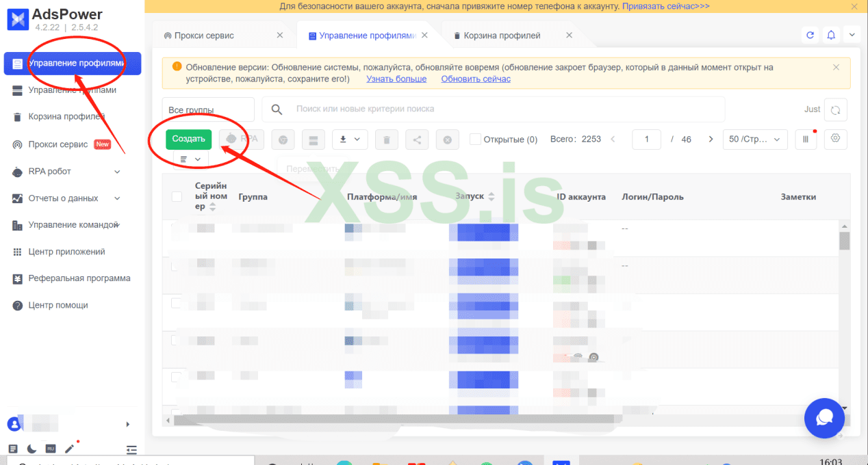868x465 pixels.
Task: Click the Центр помощи question mark icon
Action: click(x=17, y=306)
